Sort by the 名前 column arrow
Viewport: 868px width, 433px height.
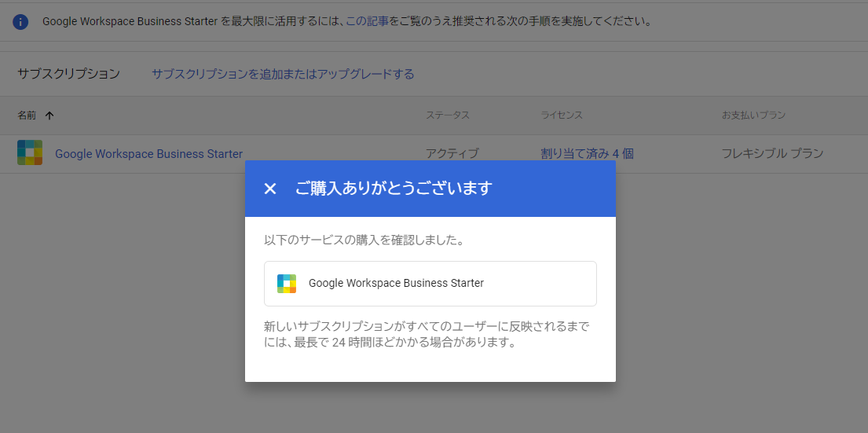(x=49, y=116)
